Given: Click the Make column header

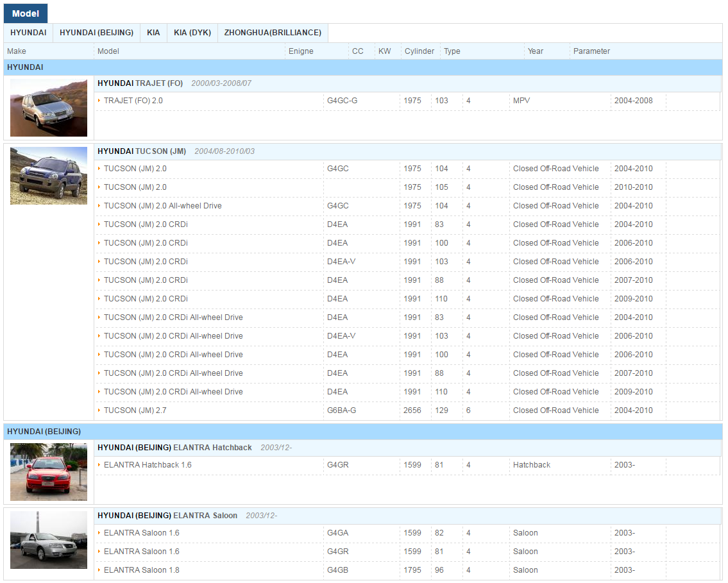Looking at the screenshot, I should click(17, 51).
